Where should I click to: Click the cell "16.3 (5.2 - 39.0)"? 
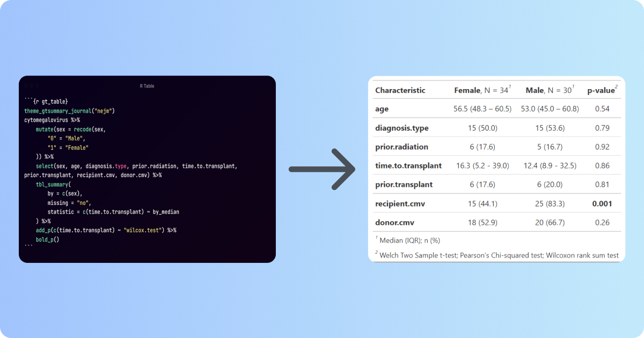482,166
